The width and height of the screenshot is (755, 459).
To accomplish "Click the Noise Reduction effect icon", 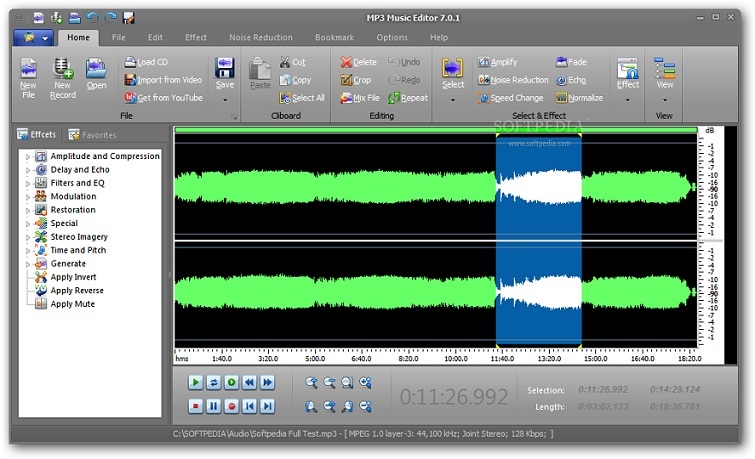I will (x=484, y=80).
